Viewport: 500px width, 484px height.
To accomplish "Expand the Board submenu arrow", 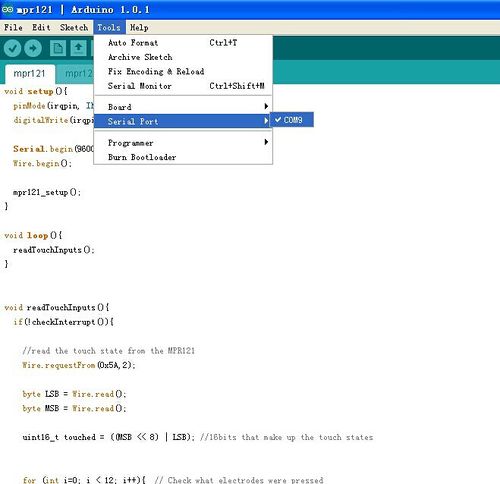I will (266, 106).
